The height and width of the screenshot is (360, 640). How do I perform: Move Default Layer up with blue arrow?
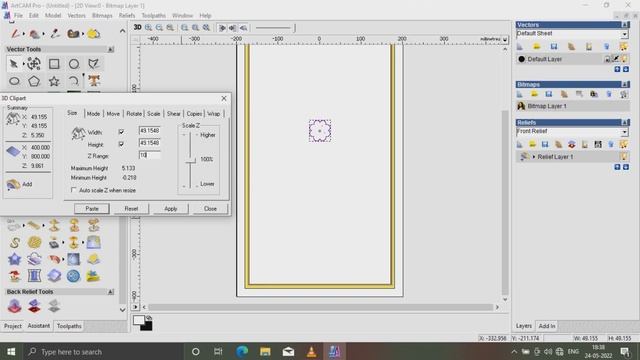617,69
